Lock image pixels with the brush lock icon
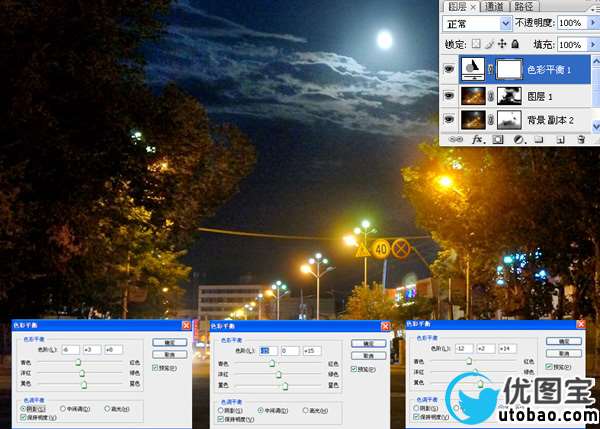 [489, 44]
